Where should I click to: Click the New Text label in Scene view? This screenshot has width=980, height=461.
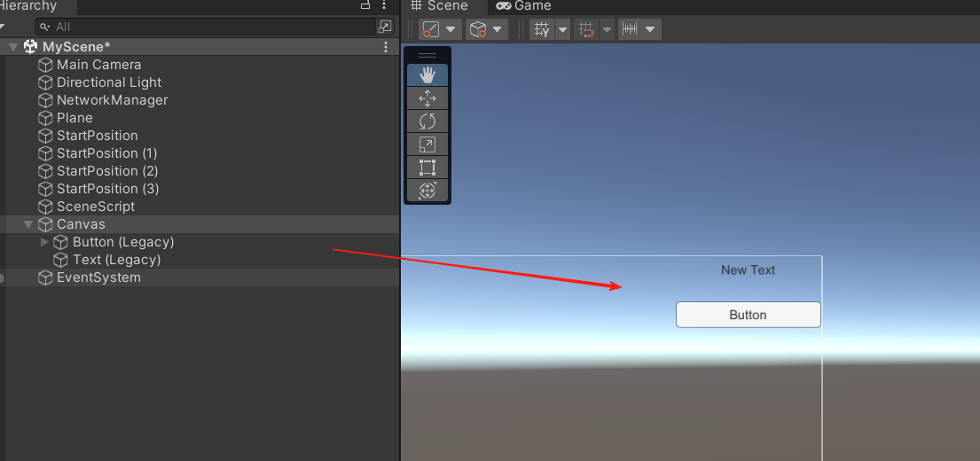(x=749, y=270)
